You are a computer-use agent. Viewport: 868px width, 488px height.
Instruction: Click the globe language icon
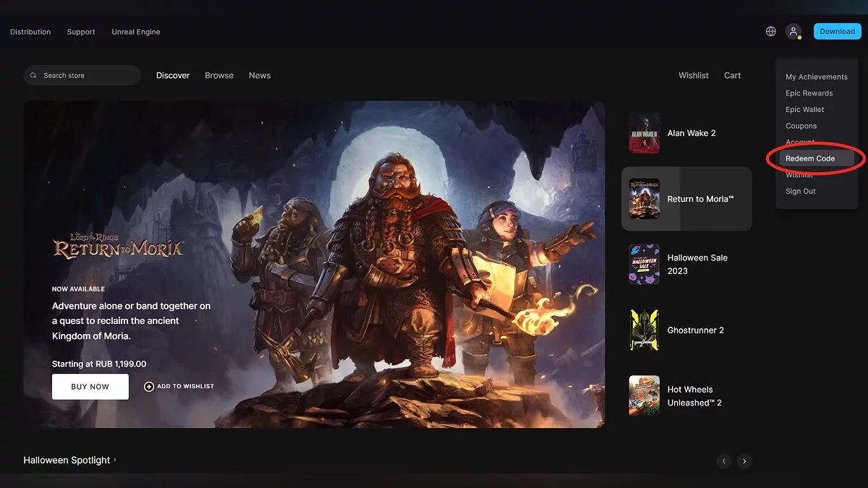point(771,32)
